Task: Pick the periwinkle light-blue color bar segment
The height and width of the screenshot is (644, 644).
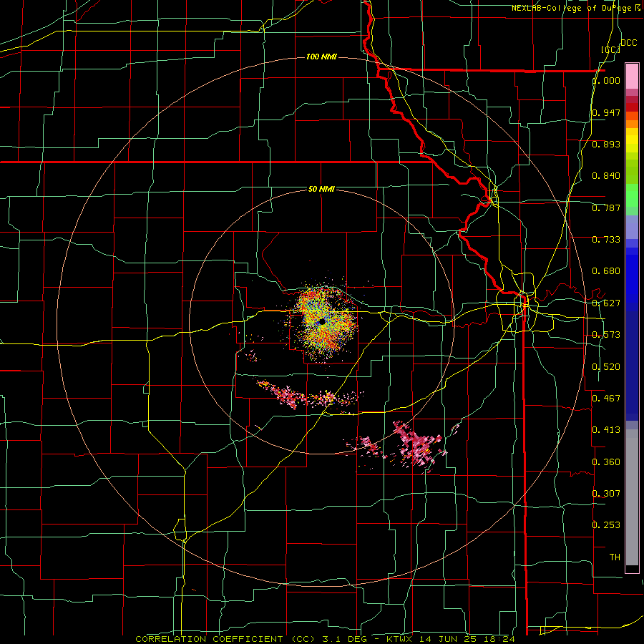Action: click(632, 227)
